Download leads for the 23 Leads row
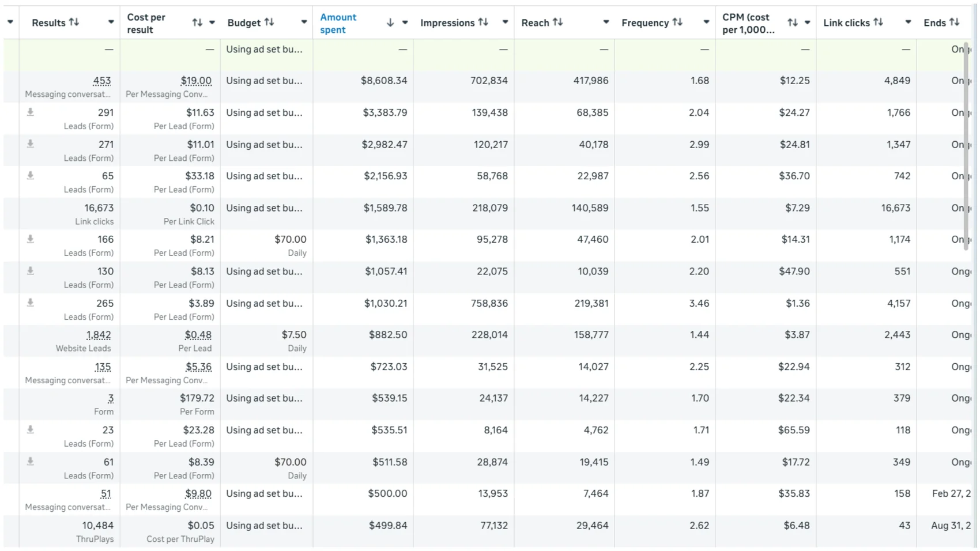This screenshot has height=551, width=980. (31, 430)
